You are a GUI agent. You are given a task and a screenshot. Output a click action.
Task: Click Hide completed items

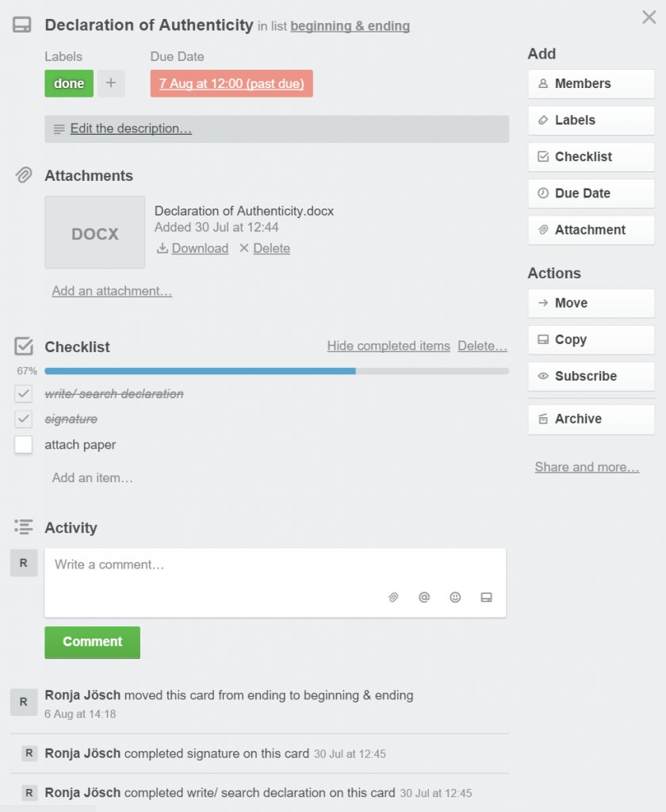point(388,346)
